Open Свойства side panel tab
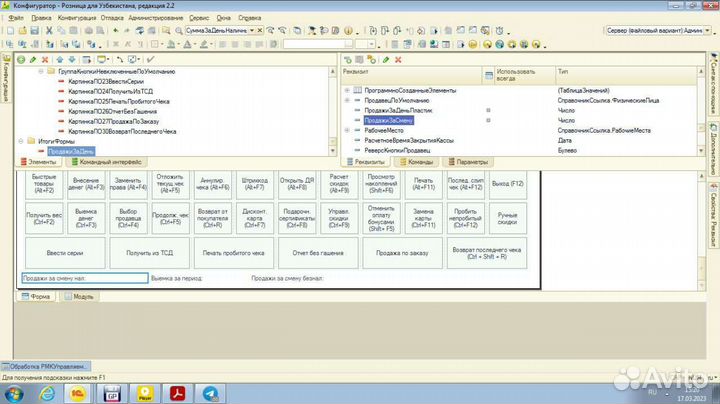720x404 pixels. click(714, 214)
